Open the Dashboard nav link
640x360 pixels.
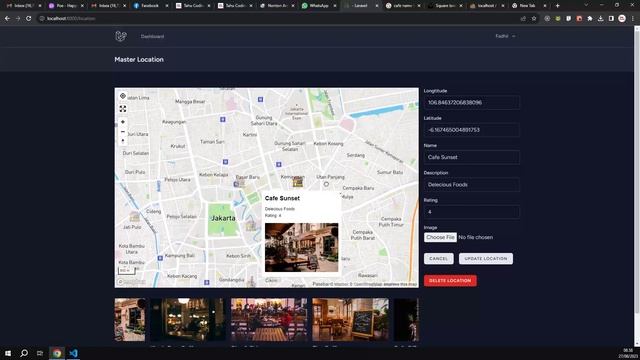(x=152, y=36)
